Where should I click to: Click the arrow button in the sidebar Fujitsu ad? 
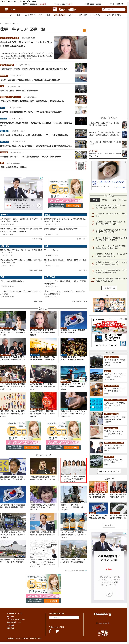click(109, 593)
